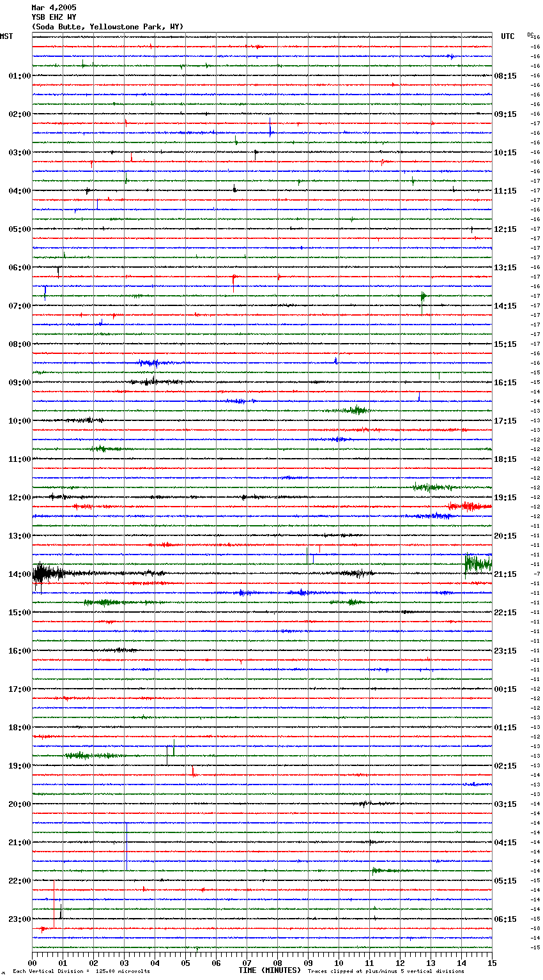
Task: Click the '18:00' MST time label
Action: pyautogui.click(x=20, y=728)
